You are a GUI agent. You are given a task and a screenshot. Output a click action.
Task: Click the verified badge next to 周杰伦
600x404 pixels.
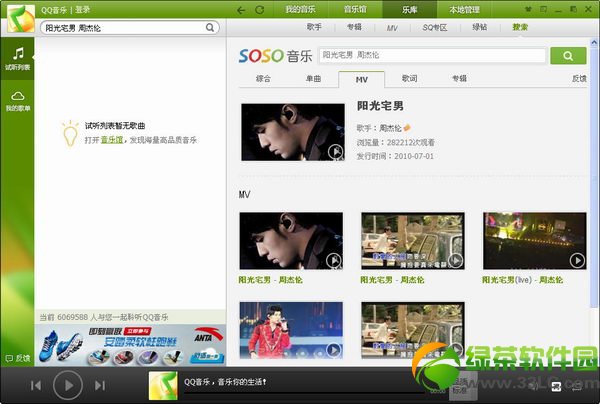tap(407, 127)
